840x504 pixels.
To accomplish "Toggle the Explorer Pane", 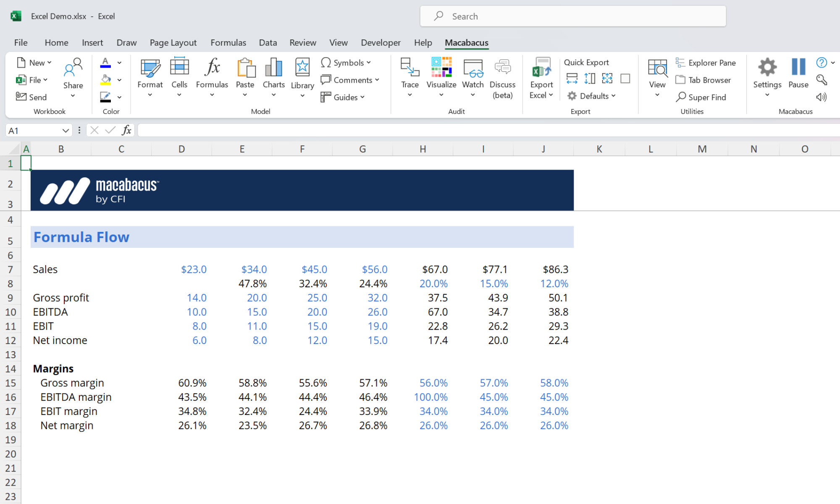I will [706, 63].
